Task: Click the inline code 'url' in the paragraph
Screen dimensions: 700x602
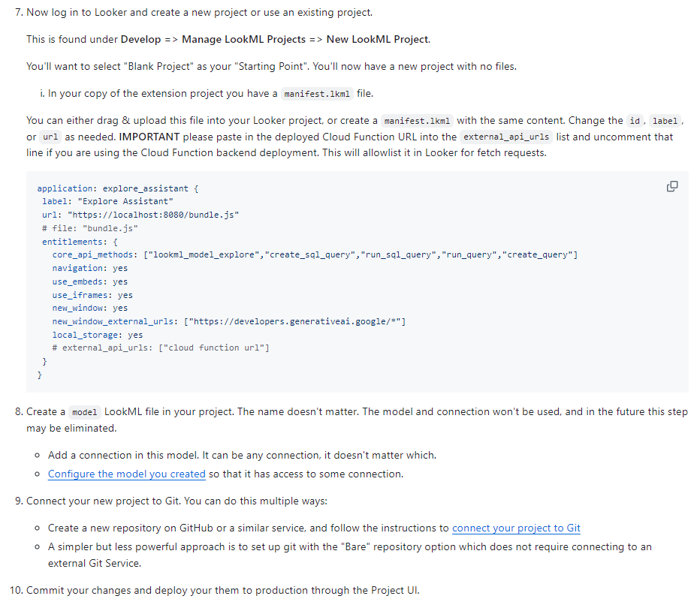Action: pos(50,137)
